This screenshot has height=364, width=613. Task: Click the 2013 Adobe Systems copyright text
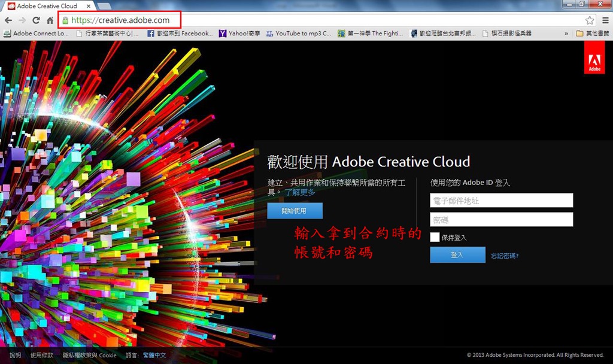535,355
